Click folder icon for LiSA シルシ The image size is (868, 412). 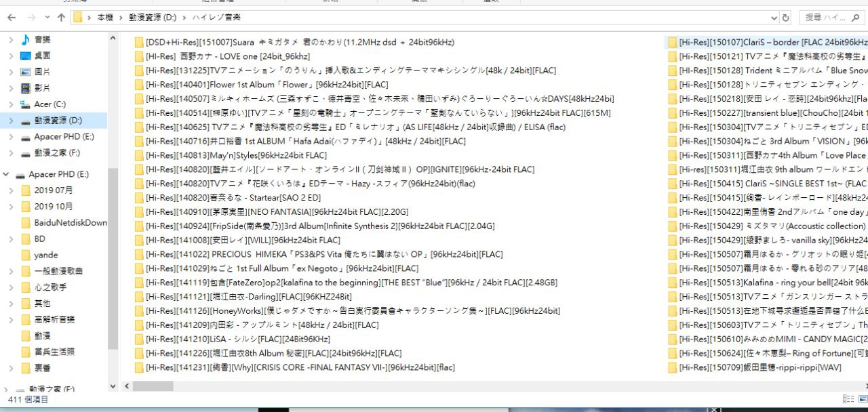click(x=139, y=339)
